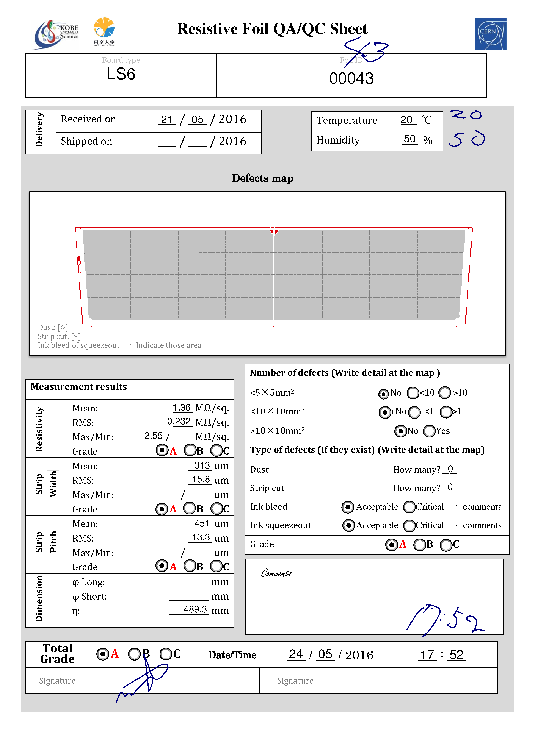Click the Defects map heading
This screenshot has width=535, height=756.
(263, 178)
